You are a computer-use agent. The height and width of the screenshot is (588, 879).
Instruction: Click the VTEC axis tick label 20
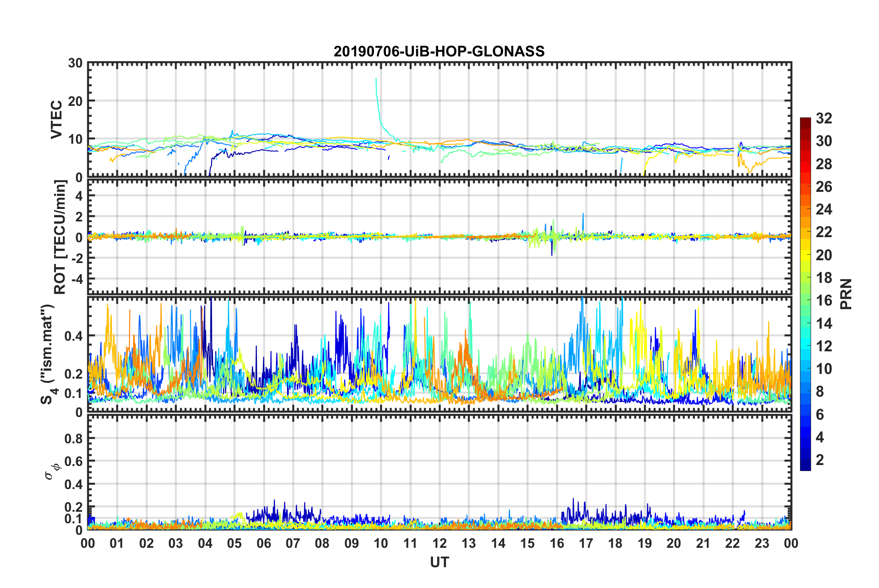coord(75,101)
